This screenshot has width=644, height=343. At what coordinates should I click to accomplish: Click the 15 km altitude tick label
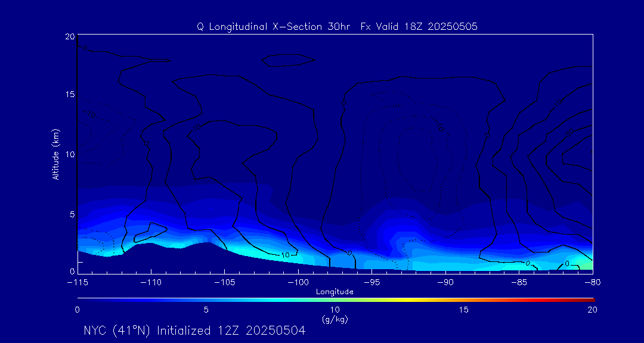tap(69, 95)
